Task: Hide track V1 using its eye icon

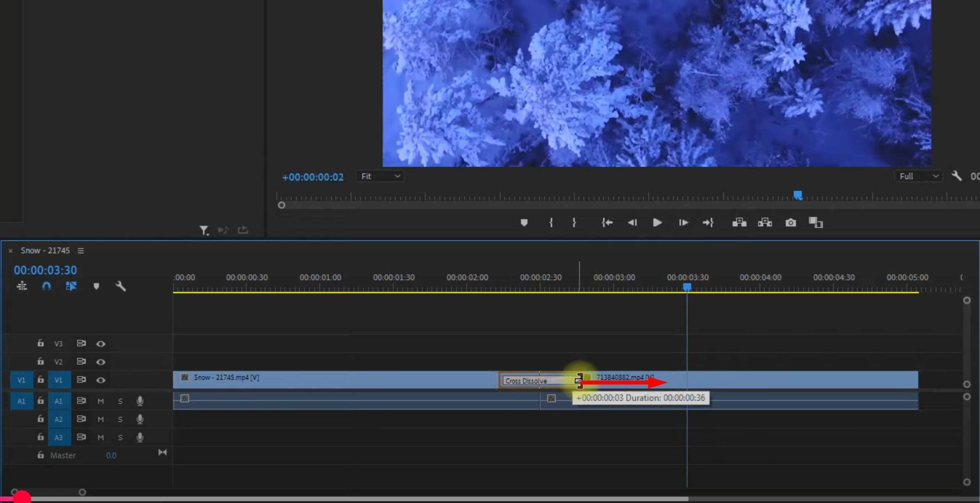Action: 101,380
